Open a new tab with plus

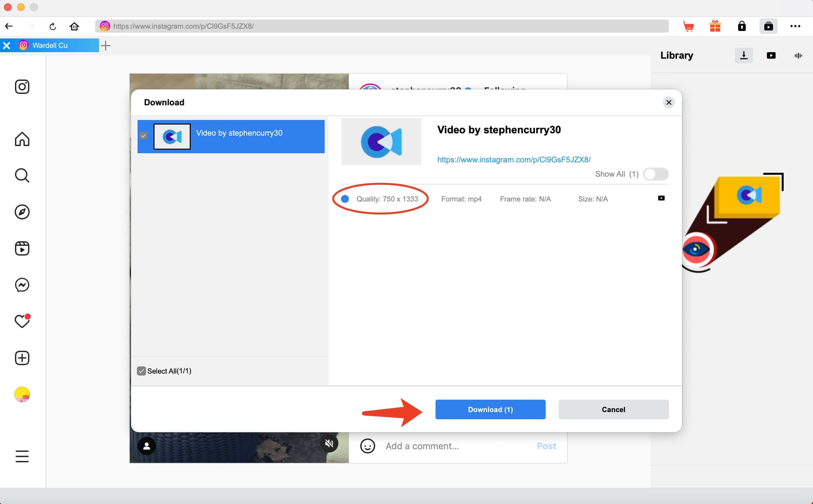click(x=106, y=46)
